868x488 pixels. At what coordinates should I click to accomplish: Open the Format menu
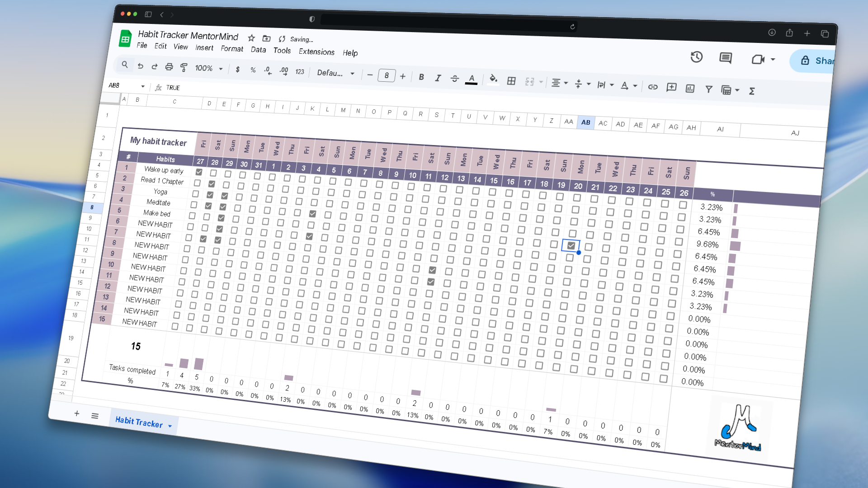232,48
